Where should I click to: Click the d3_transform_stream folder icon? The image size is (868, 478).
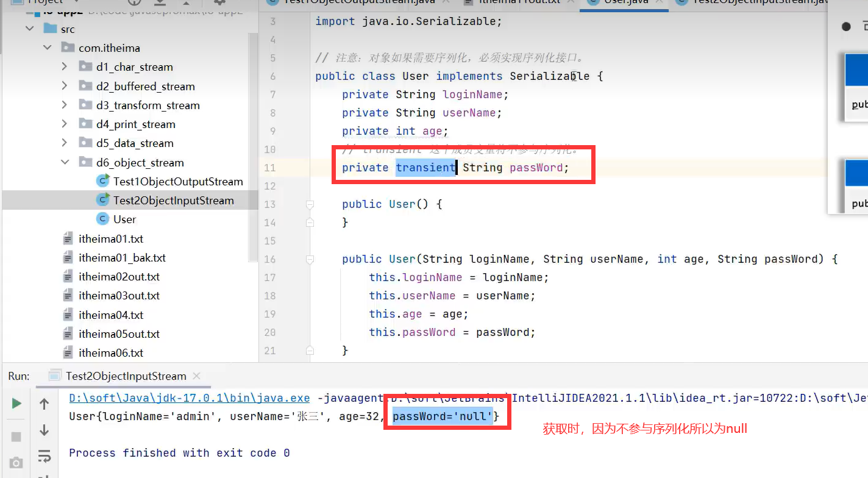pyautogui.click(x=85, y=105)
